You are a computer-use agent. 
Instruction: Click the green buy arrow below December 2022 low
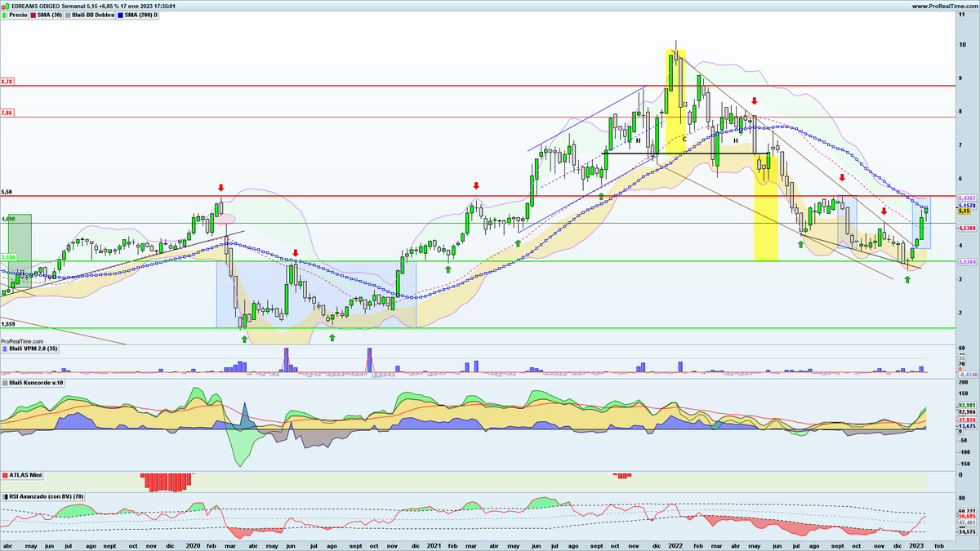(x=907, y=280)
